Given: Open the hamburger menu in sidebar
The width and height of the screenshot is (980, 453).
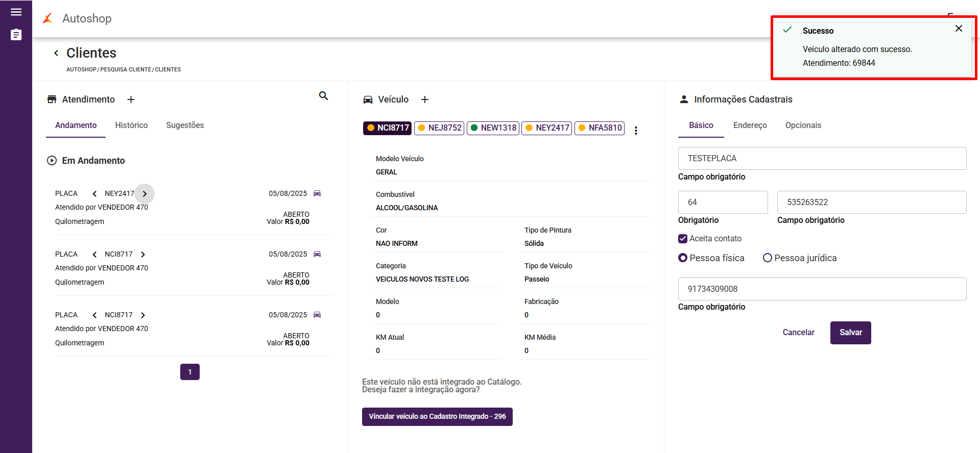Looking at the screenshot, I should point(16,12).
